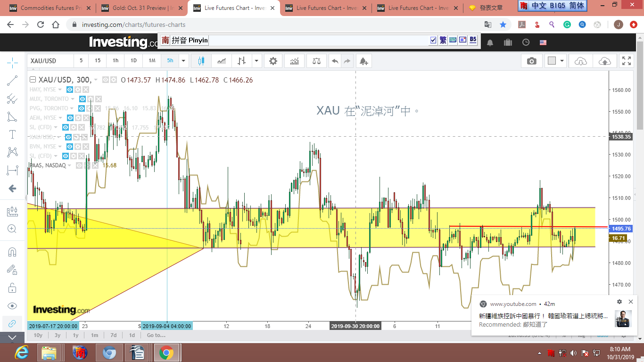The width and height of the screenshot is (644, 362).
Task: Save chart layout to cloud
Action: pos(604,61)
